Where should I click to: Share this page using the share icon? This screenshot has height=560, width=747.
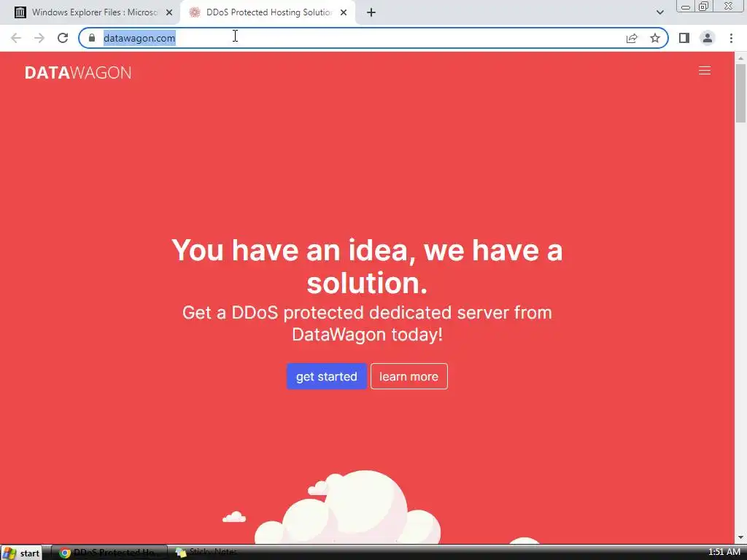(x=632, y=38)
